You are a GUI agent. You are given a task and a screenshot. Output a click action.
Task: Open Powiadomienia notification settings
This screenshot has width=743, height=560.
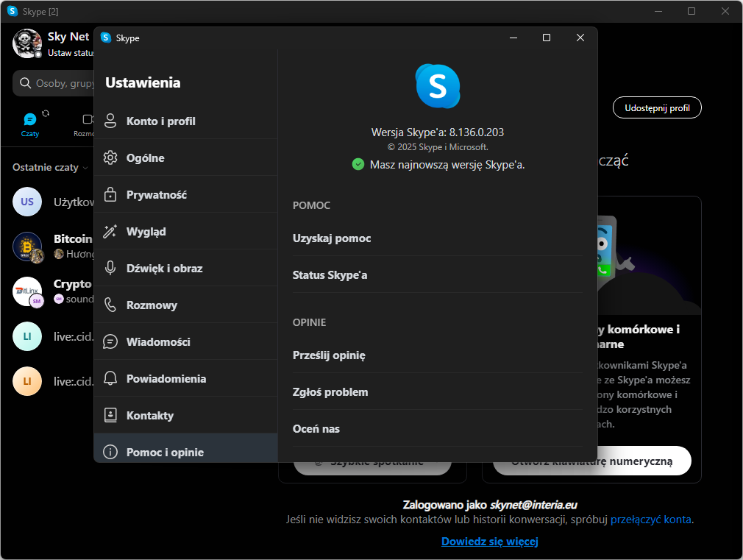click(185, 378)
